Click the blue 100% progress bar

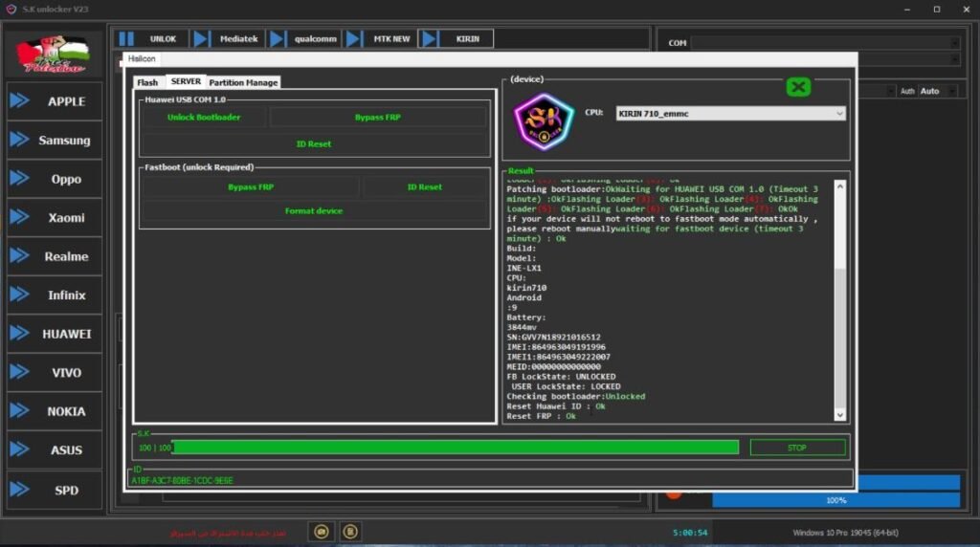pyautogui.click(x=835, y=500)
